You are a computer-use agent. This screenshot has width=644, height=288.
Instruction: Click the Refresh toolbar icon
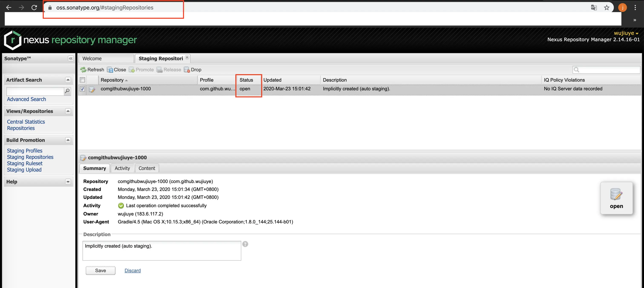coord(83,70)
